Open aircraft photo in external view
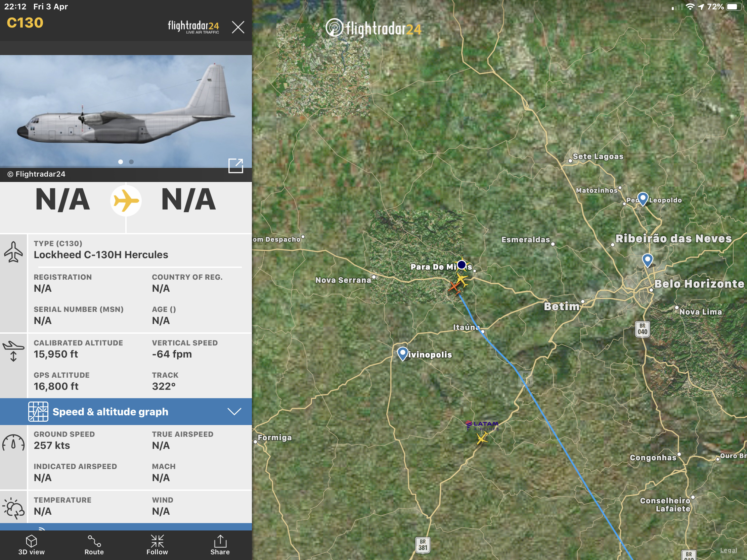This screenshot has height=560, width=747. click(236, 166)
